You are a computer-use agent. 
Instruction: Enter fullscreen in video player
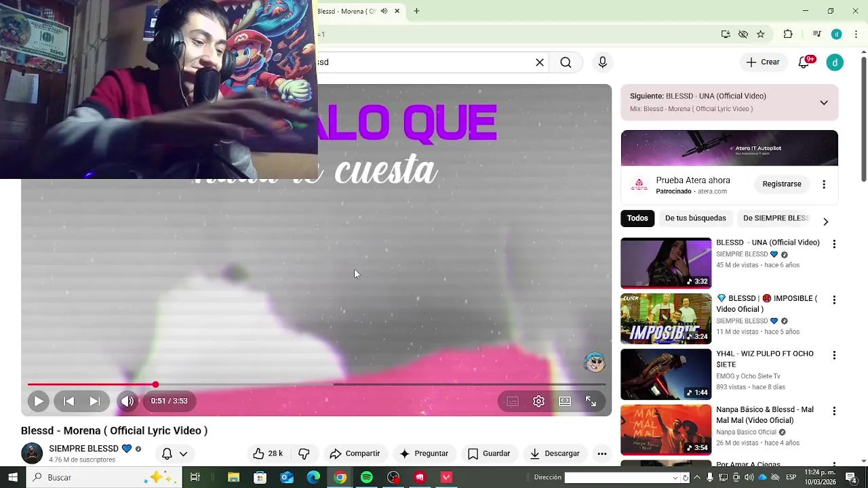coord(591,401)
